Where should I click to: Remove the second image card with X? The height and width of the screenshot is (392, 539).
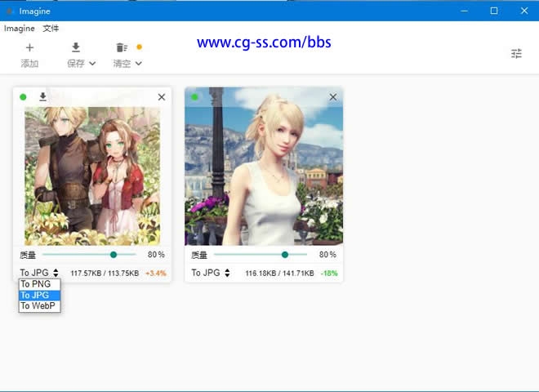point(332,97)
